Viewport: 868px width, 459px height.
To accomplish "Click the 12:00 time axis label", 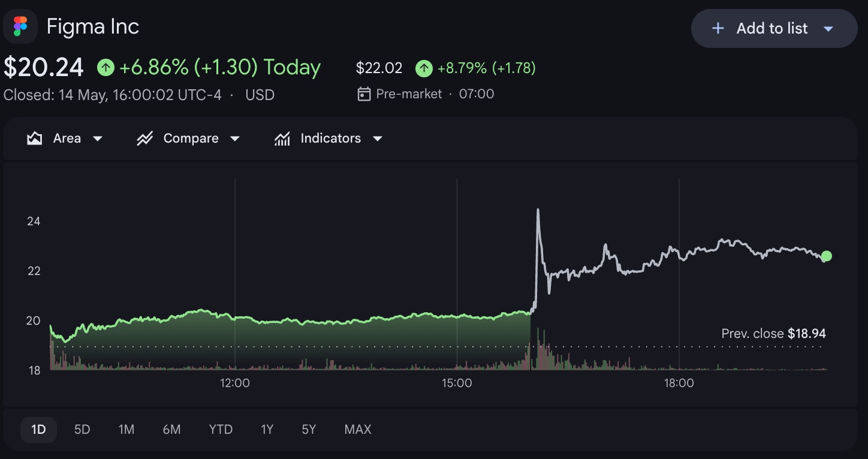I will [235, 383].
